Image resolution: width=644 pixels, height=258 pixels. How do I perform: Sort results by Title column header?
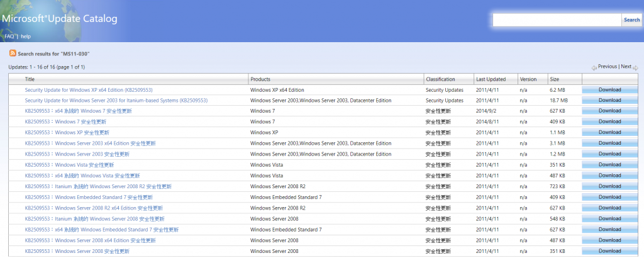point(30,79)
